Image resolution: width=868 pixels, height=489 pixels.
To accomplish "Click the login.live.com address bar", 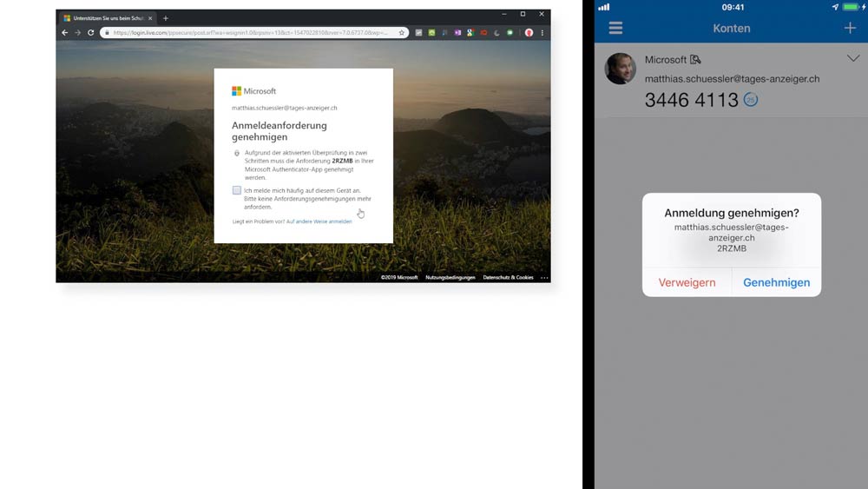I will (x=254, y=33).
